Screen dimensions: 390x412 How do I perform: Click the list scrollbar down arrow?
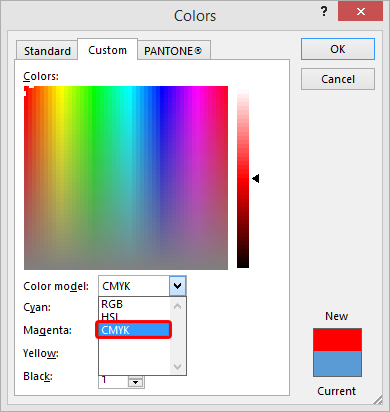[178, 366]
